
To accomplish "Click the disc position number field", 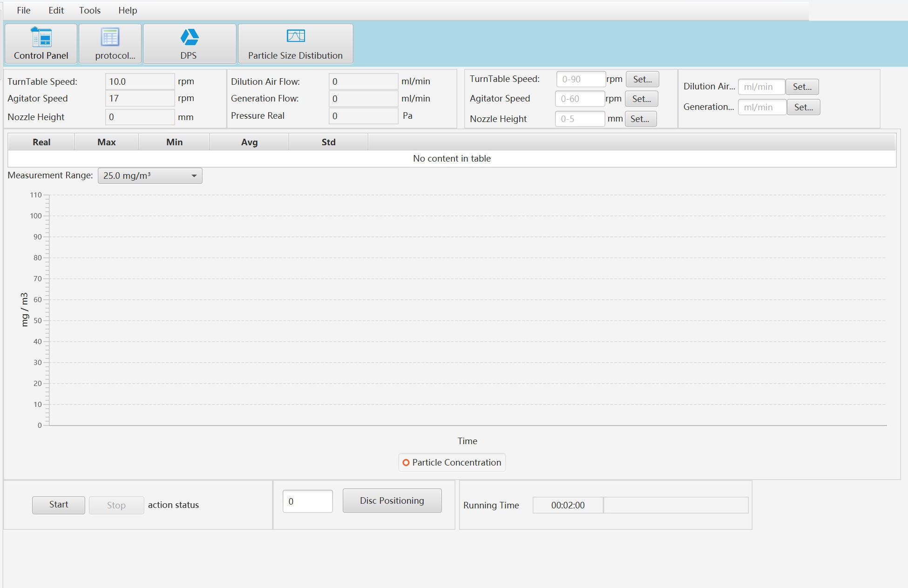I will tap(308, 501).
